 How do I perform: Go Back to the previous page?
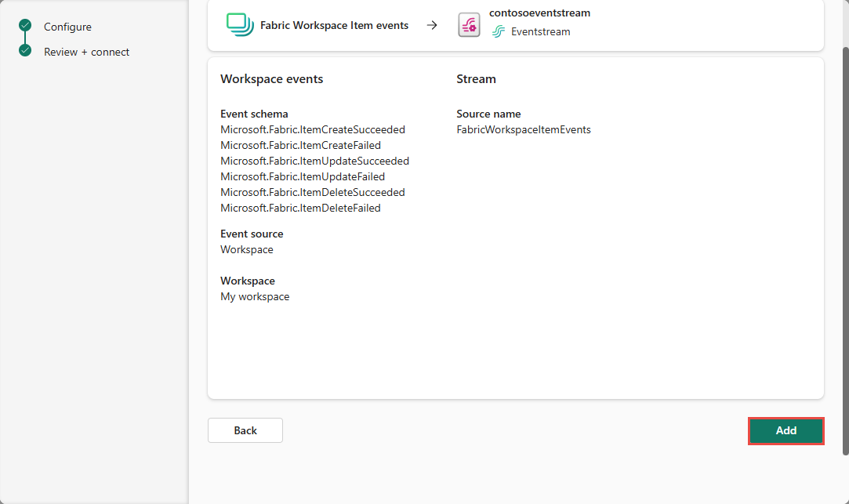point(245,430)
